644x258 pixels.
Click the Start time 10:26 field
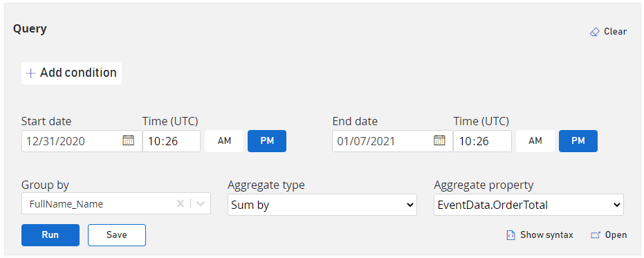pyautogui.click(x=172, y=141)
